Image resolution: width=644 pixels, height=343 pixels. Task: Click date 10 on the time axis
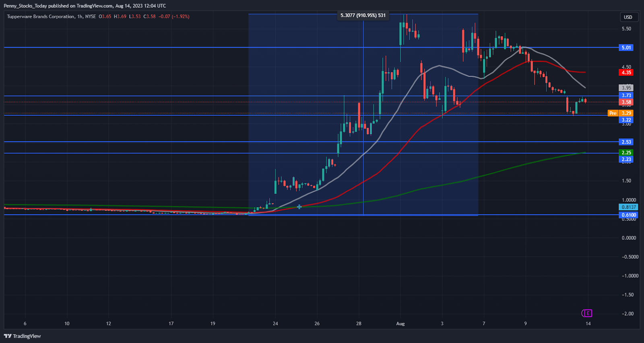pyautogui.click(x=67, y=324)
